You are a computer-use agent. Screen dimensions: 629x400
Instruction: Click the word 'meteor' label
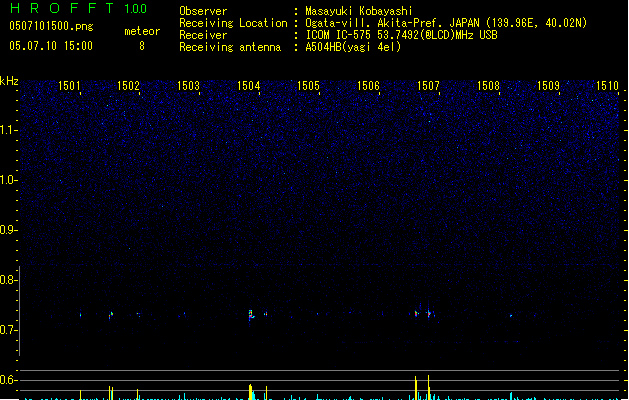(142, 31)
